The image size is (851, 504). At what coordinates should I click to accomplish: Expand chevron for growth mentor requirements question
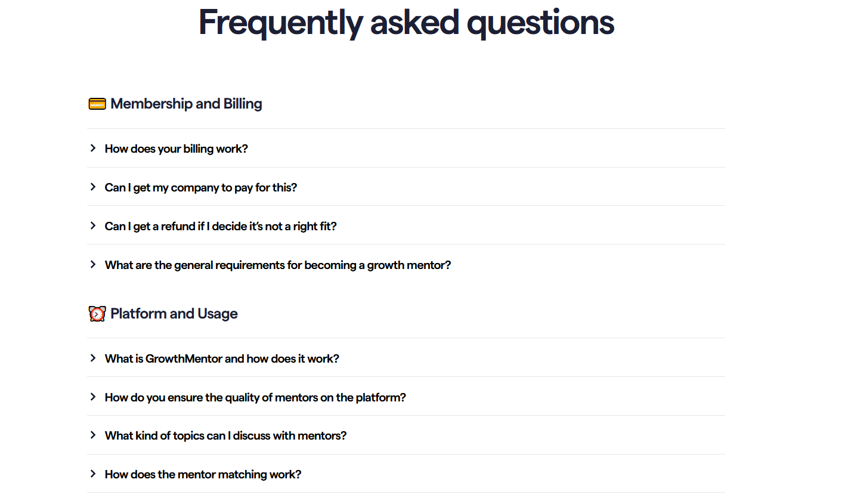(93, 264)
